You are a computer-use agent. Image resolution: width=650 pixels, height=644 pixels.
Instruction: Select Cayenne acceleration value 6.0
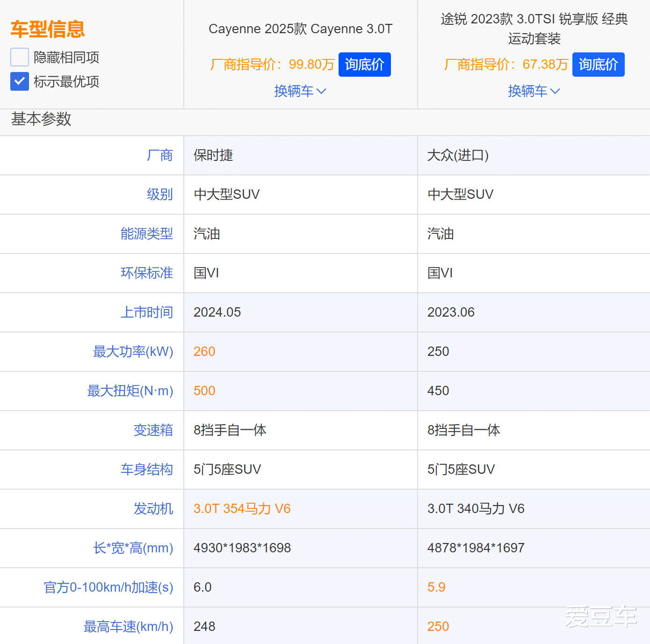202,587
